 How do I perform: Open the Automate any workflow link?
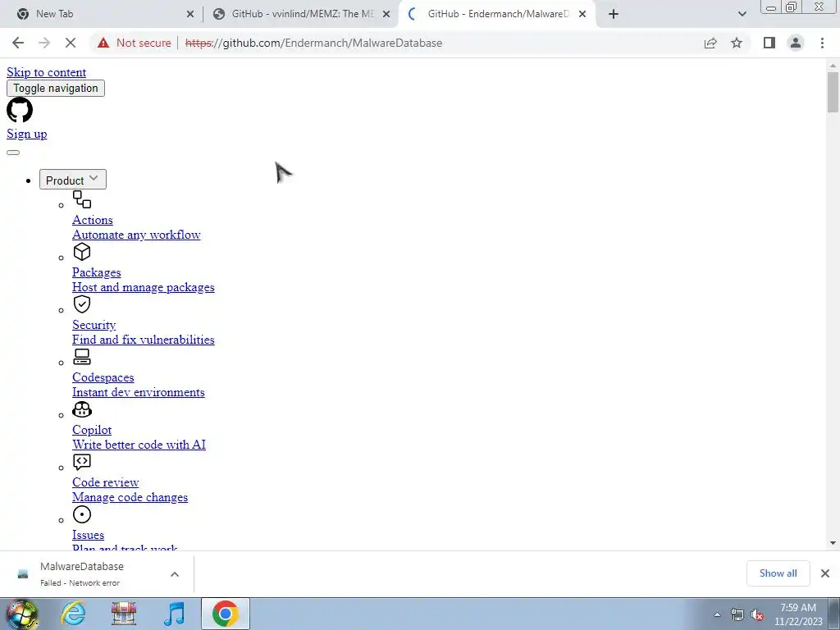136,235
